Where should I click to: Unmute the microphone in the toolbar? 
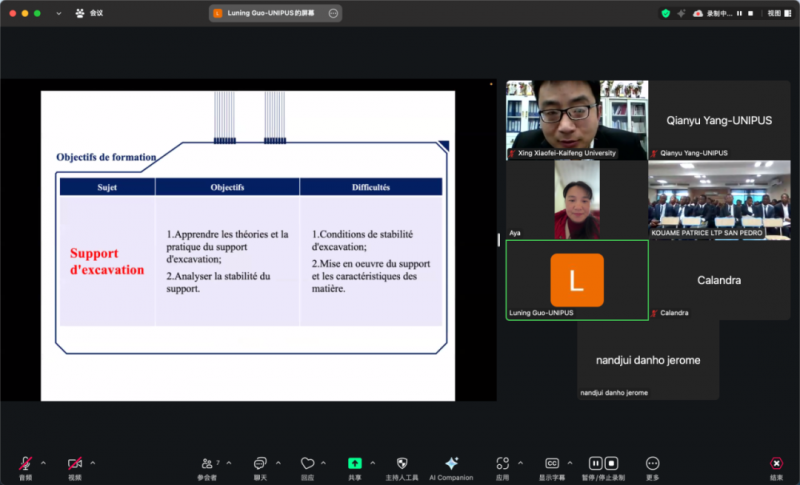pos(25,464)
